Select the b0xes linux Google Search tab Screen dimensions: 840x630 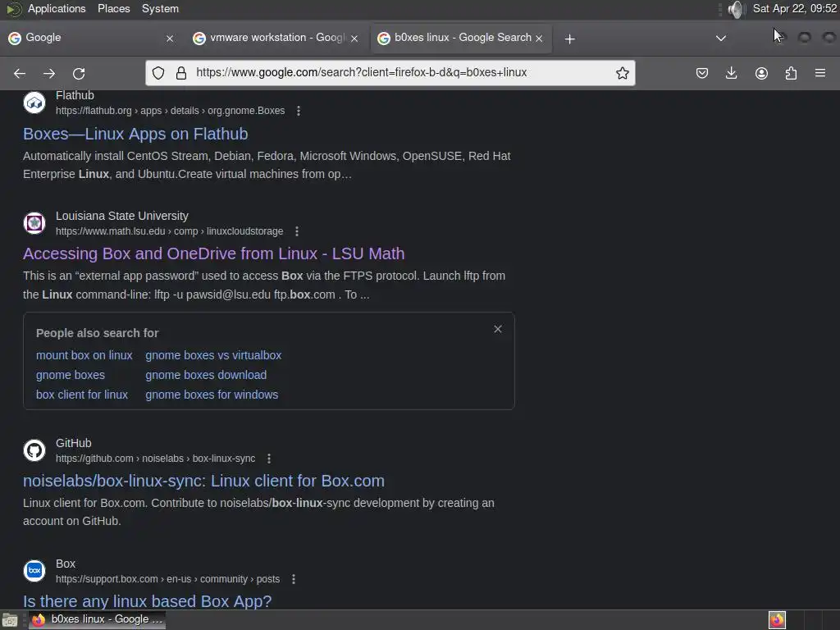point(461,38)
